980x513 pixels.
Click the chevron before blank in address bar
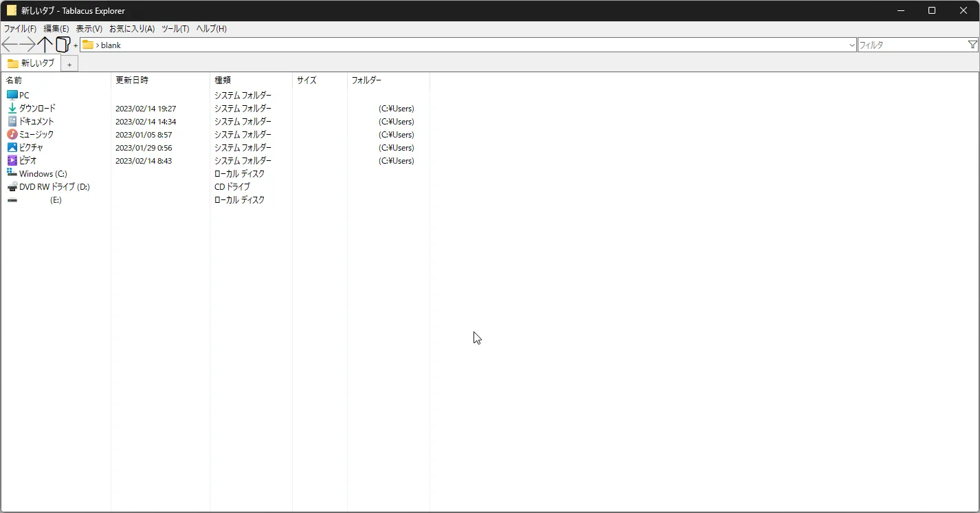point(98,45)
